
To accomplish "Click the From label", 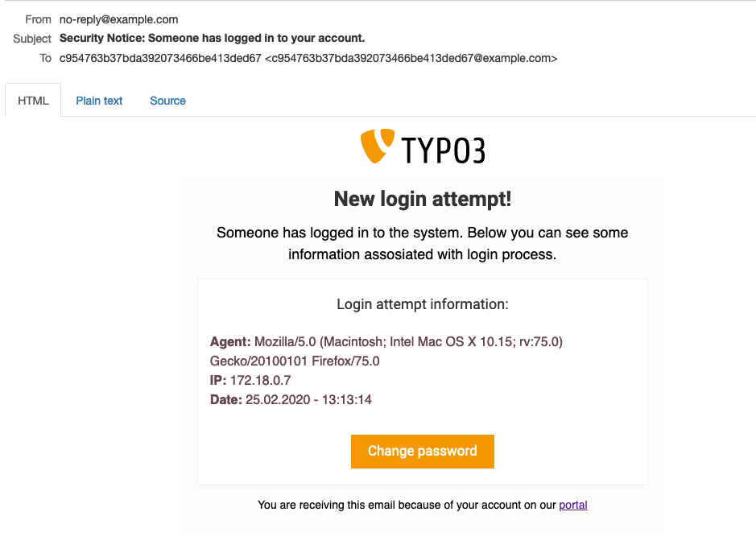I will click(38, 19).
